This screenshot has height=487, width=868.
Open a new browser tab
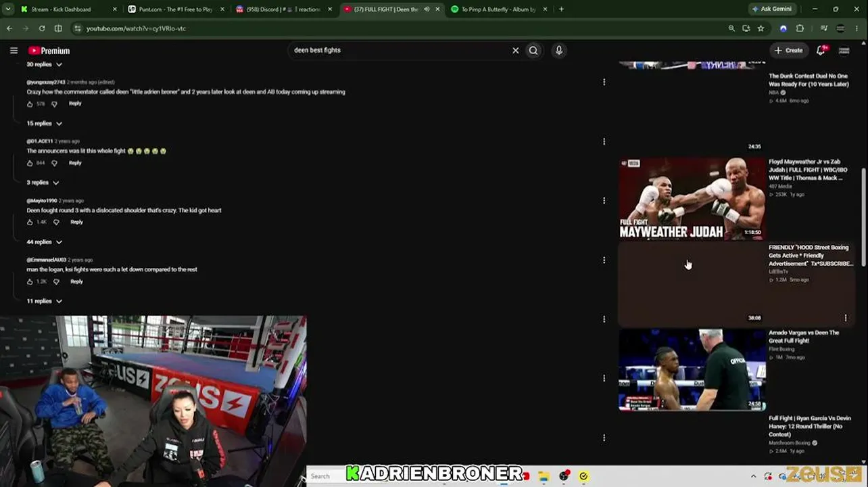(561, 9)
